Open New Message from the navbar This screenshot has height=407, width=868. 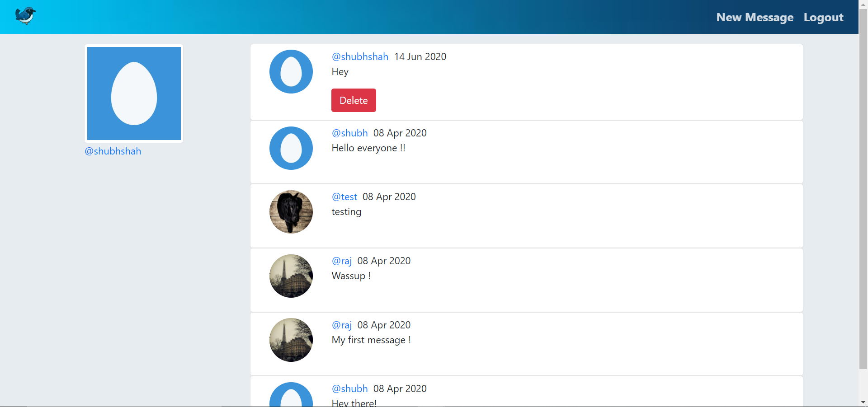755,17
